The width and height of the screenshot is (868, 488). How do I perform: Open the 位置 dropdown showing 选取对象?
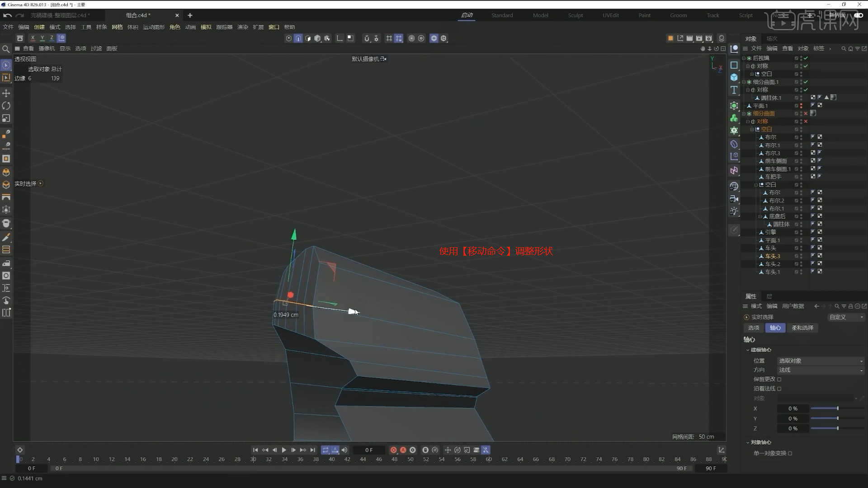click(821, 361)
